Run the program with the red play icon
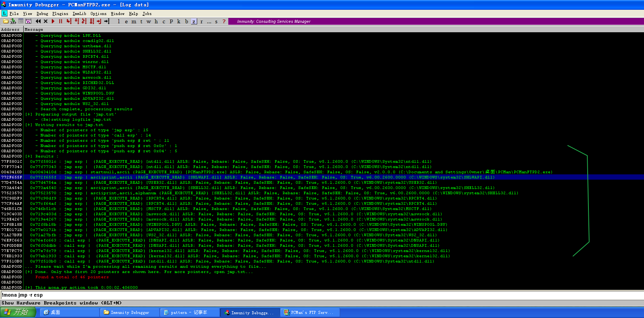This screenshot has height=318, width=644. coord(53,21)
